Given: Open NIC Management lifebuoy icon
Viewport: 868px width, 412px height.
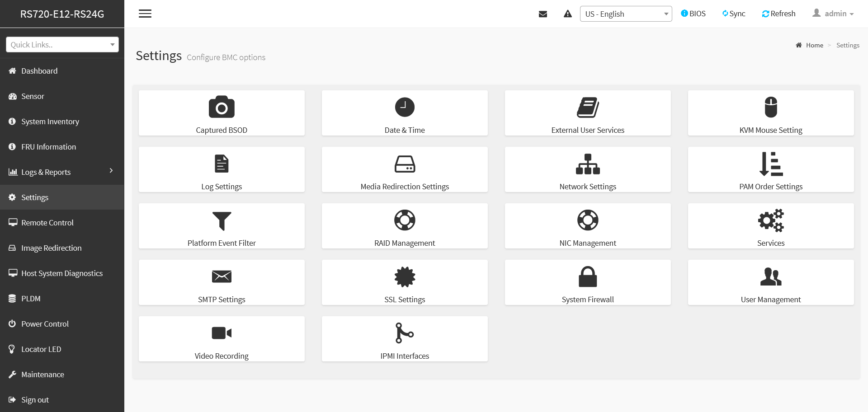Looking at the screenshot, I should [x=588, y=220].
